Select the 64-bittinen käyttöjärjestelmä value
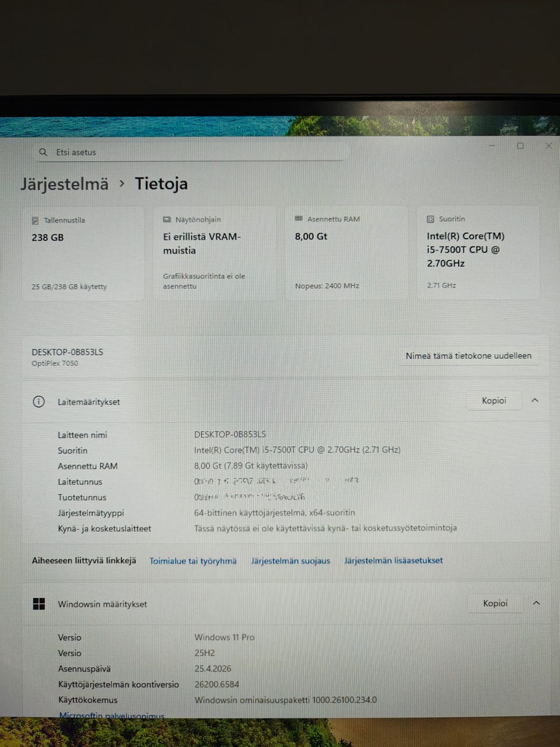The image size is (560, 747). pyautogui.click(x=274, y=512)
